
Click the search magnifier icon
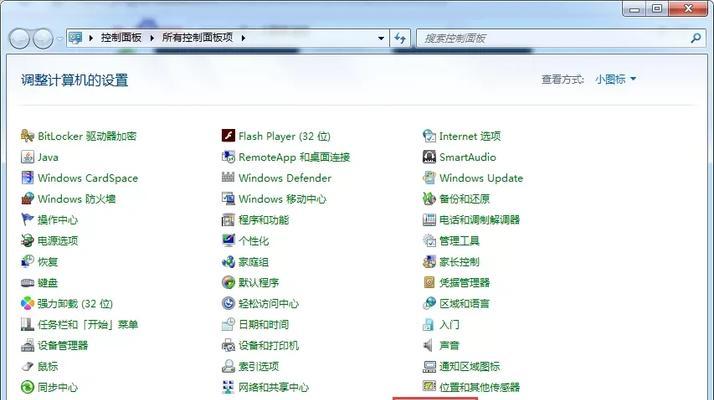click(x=695, y=38)
